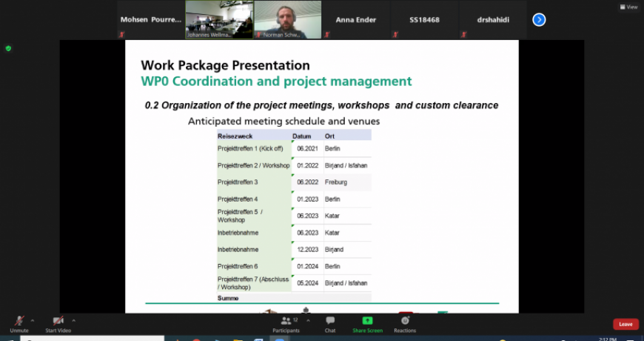Click 'WP0 Coordination and project management' heading
644x341 pixels.
click(276, 81)
